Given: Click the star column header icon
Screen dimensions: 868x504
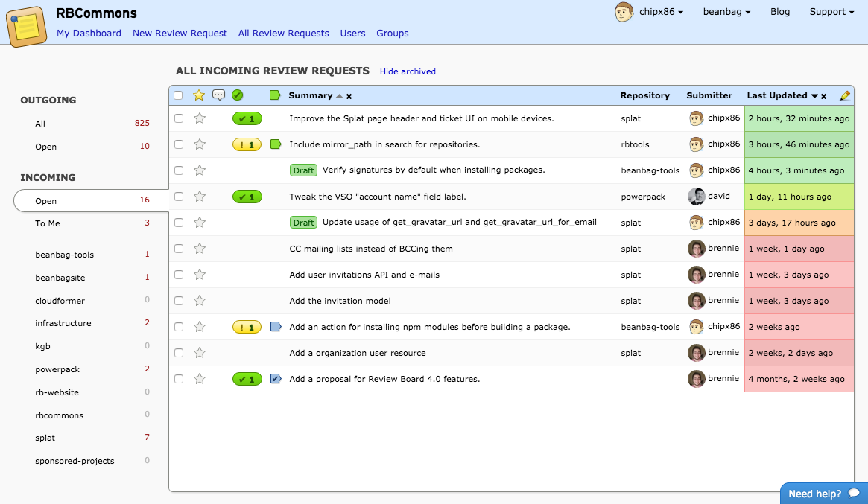Looking at the screenshot, I should [199, 95].
